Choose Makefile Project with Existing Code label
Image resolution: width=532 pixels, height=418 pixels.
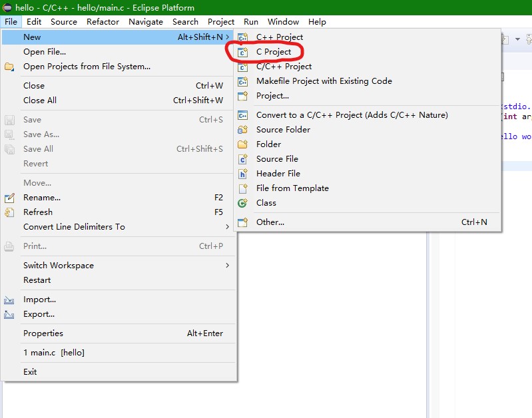324,81
